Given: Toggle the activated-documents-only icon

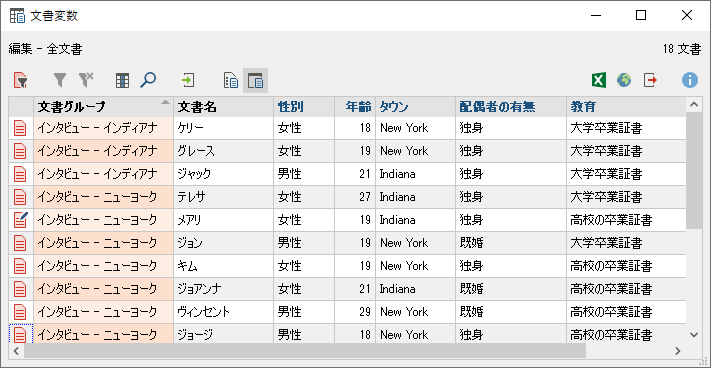Looking at the screenshot, I should (x=20, y=81).
